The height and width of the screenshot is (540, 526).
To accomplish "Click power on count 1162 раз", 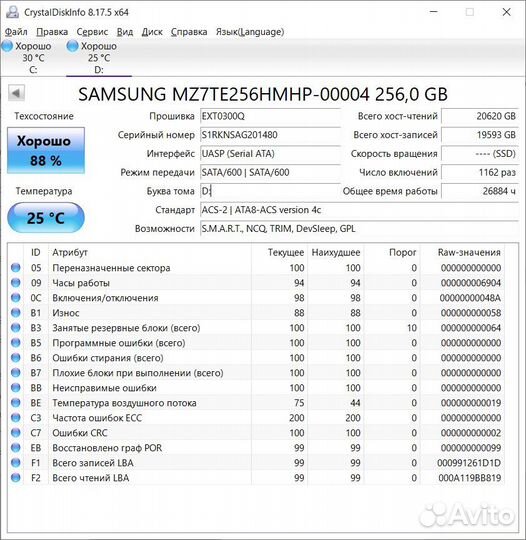I will (480, 172).
